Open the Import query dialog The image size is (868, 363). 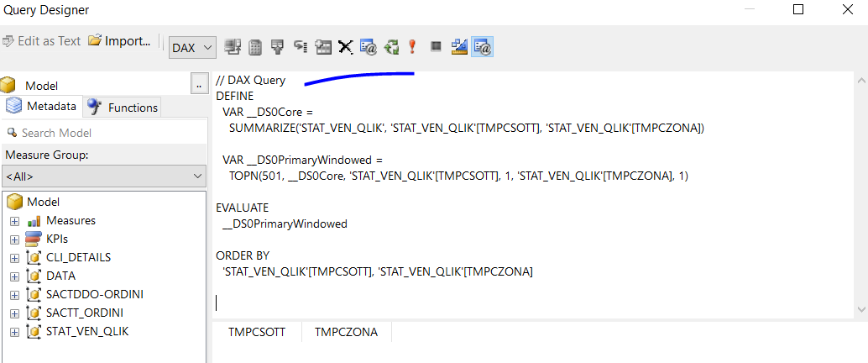coord(119,41)
